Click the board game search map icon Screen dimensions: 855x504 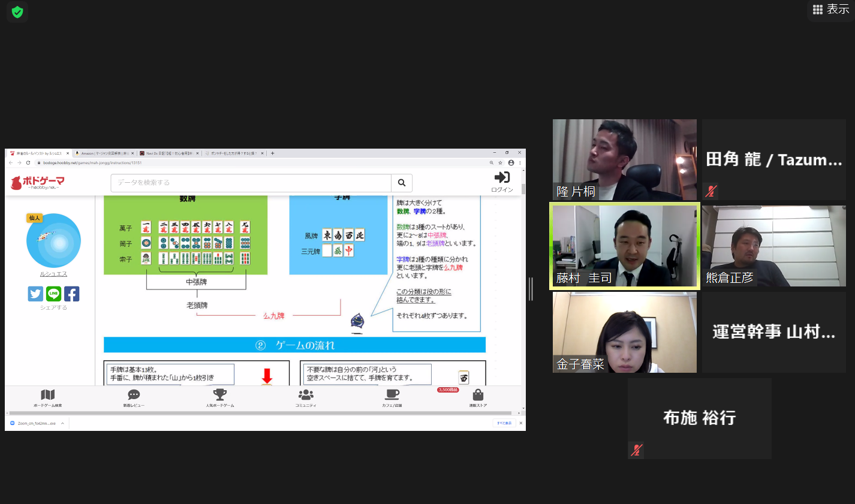pos(47,395)
